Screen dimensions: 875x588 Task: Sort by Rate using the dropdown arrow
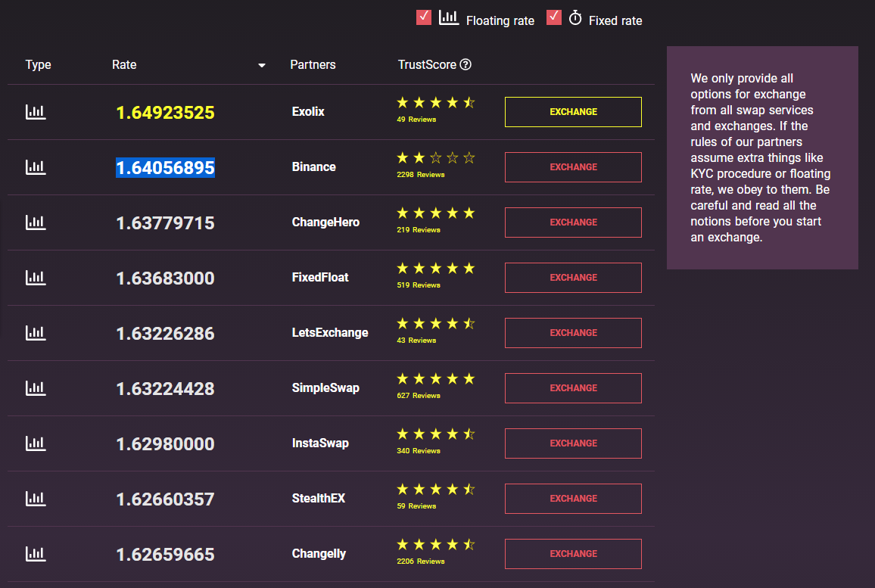[262, 65]
